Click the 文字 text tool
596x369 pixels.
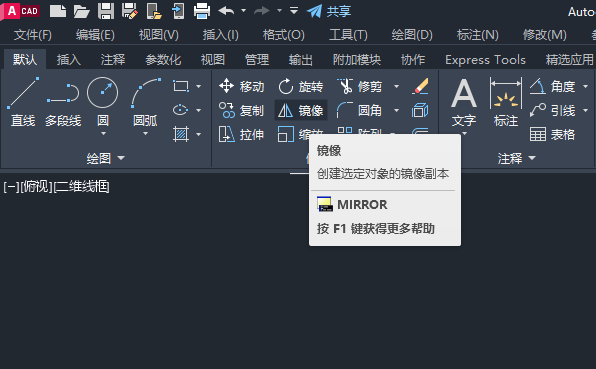click(x=464, y=102)
